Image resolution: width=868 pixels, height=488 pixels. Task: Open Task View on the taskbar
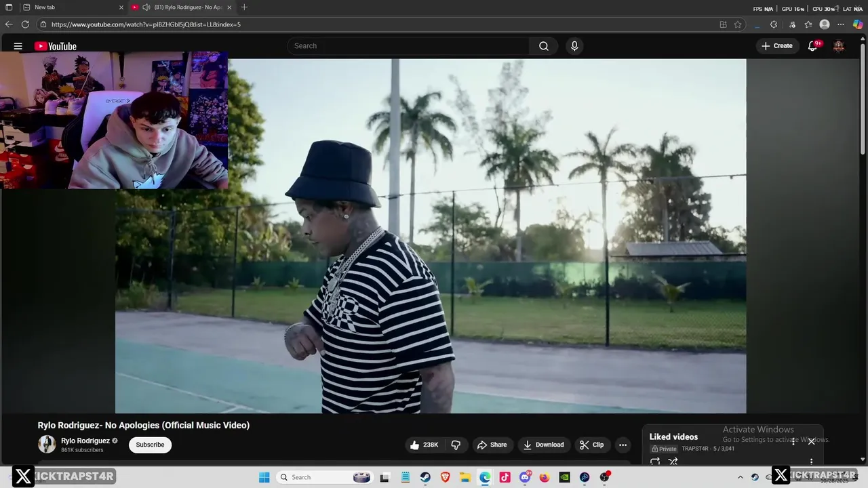pyautogui.click(x=384, y=477)
